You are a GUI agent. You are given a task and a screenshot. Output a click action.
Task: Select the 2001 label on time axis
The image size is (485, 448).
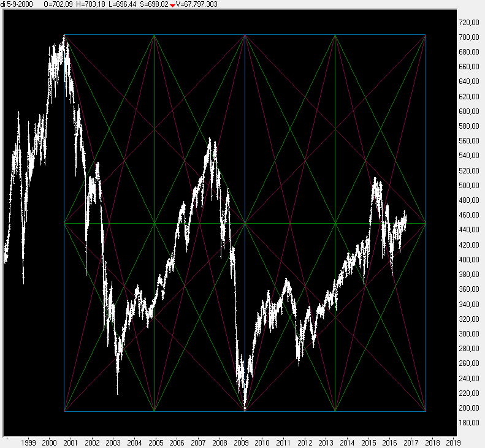[x=70, y=442]
